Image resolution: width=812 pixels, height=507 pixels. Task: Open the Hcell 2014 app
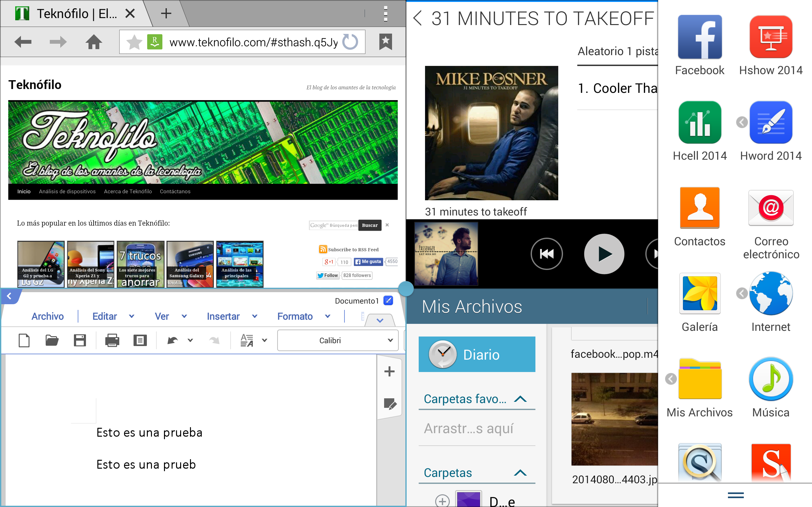pos(700,123)
